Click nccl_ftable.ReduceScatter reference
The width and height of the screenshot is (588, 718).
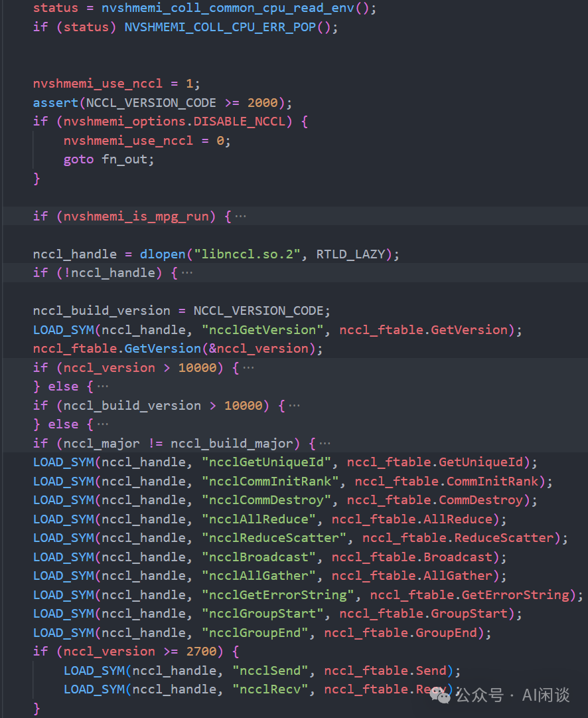(x=458, y=538)
